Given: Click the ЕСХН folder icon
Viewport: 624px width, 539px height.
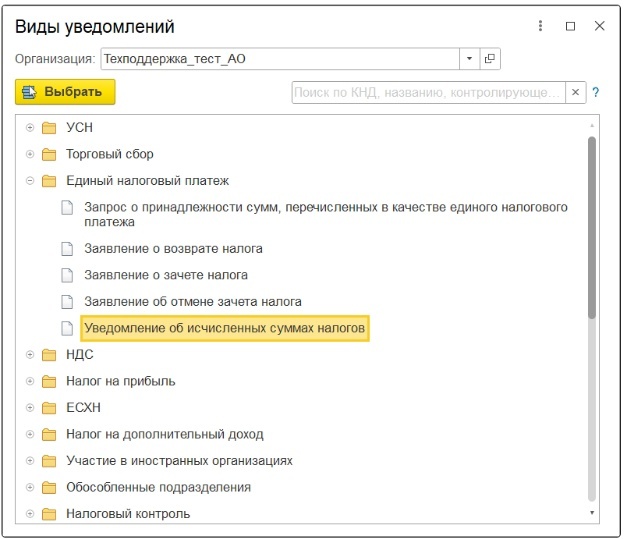Looking at the screenshot, I should 49,408.
